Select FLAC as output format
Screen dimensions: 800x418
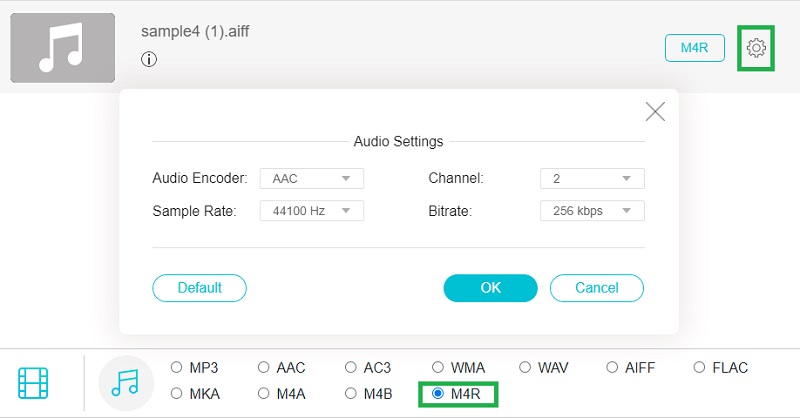point(699,367)
